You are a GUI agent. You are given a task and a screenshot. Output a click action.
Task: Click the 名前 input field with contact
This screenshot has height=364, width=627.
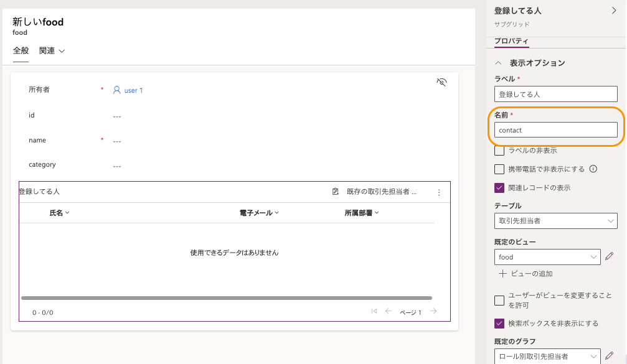tap(555, 129)
